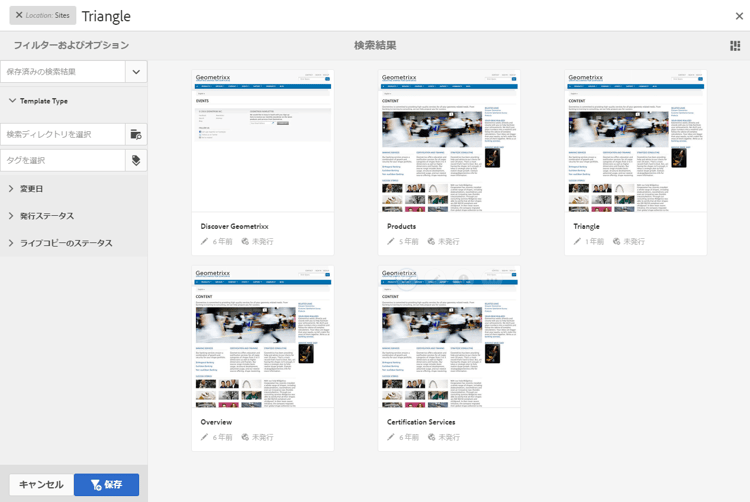Click the pencil icon on Overview card
The height and width of the screenshot is (502, 750).
click(204, 437)
